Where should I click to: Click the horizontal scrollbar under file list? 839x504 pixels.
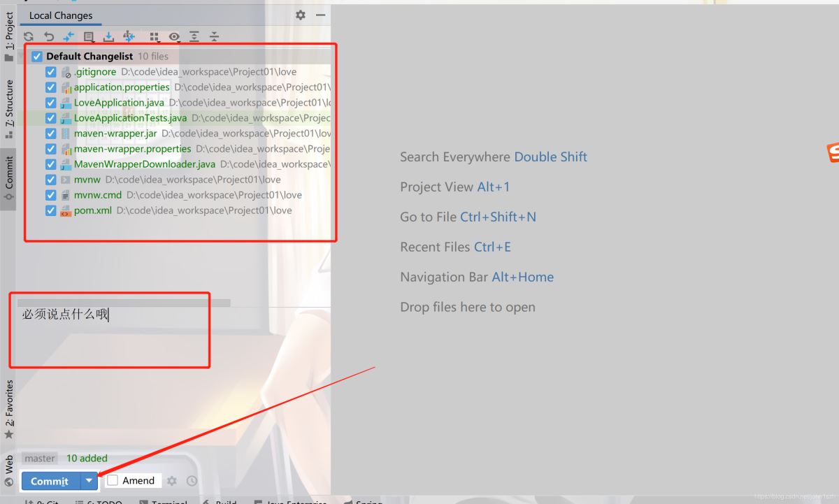click(123, 303)
